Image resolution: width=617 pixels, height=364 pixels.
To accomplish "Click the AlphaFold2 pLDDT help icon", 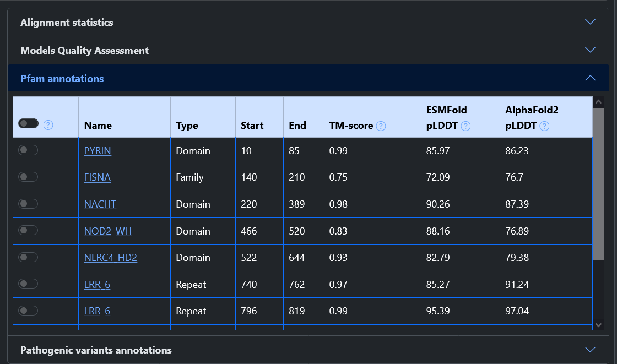I will [544, 126].
